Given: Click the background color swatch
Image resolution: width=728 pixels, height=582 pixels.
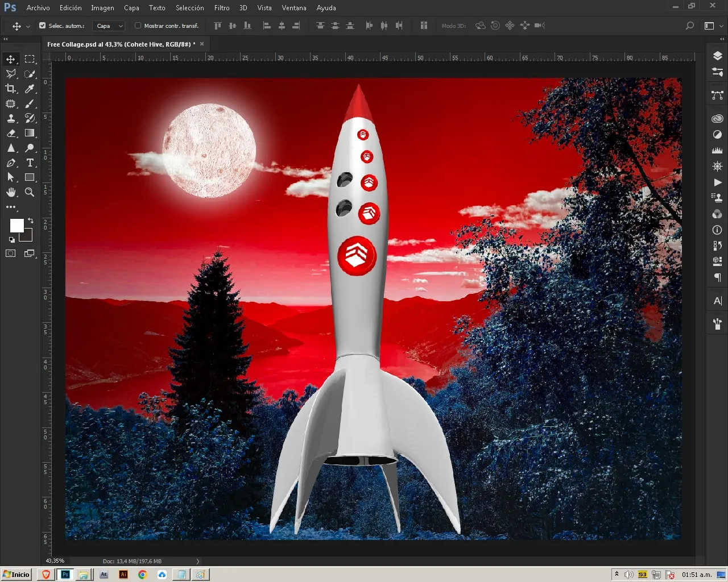Looking at the screenshot, I should tap(28, 236).
